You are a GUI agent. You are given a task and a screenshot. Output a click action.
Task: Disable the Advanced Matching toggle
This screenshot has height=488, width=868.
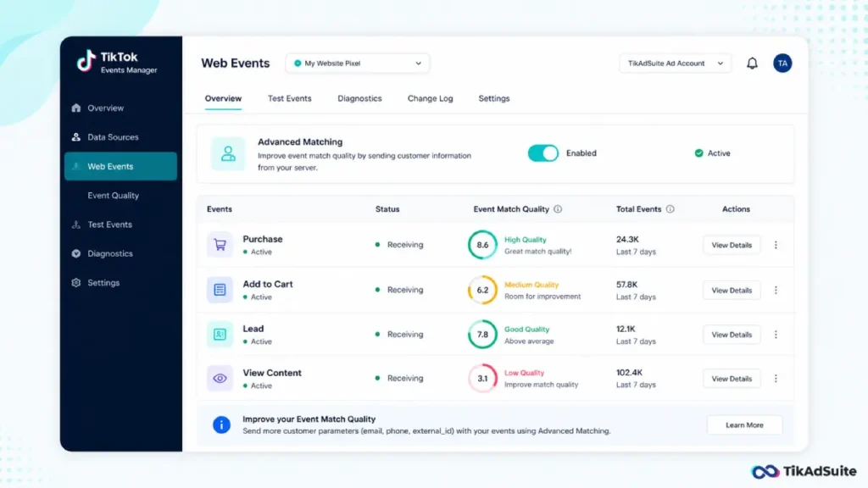pyautogui.click(x=542, y=153)
